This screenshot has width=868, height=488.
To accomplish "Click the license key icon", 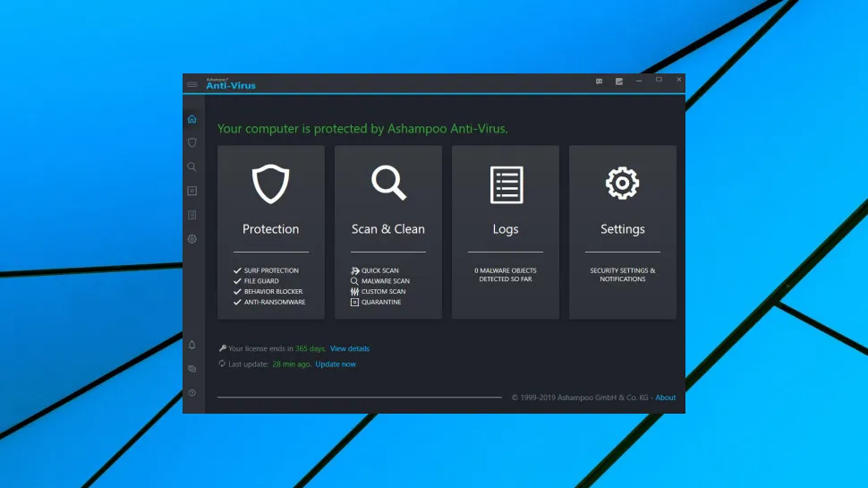I will coord(223,348).
